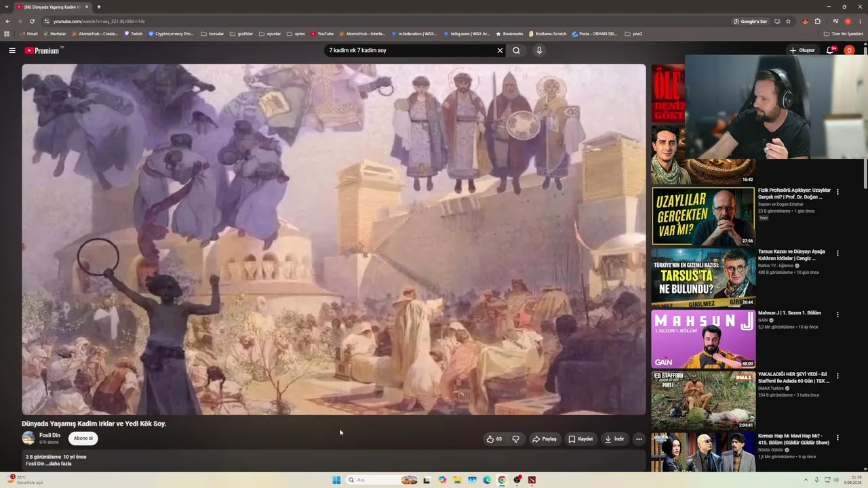This screenshot has height=488, width=868.
Task: Open Chrome three-dot menu
Action: point(861,21)
